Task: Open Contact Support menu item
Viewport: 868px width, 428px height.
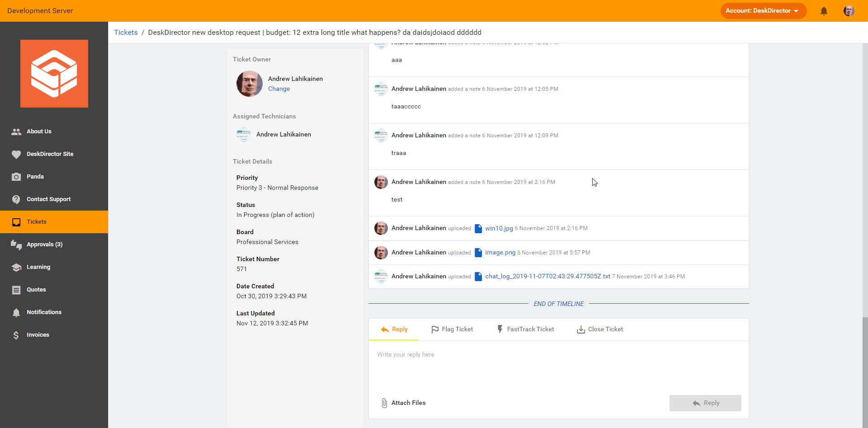Action: (x=54, y=199)
